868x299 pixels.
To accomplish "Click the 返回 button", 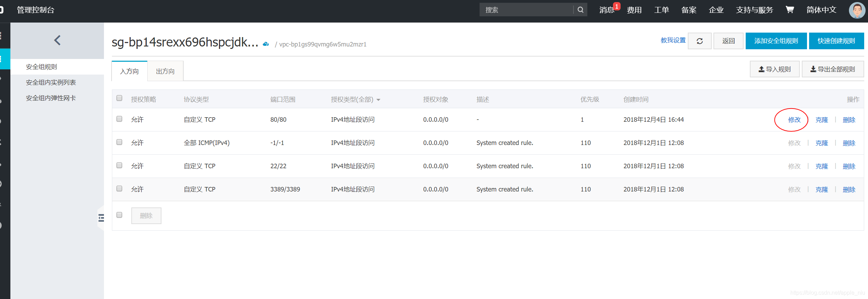I will point(728,41).
